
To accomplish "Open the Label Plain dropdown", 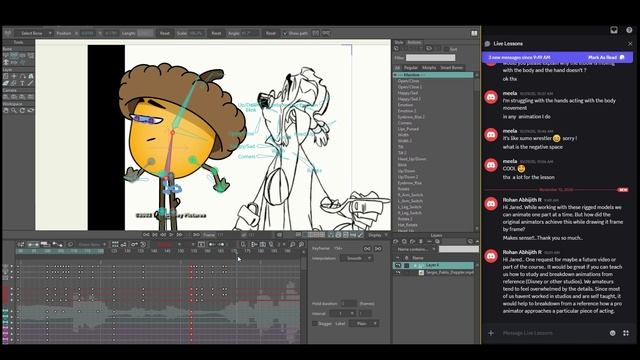I will [x=364, y=323].
